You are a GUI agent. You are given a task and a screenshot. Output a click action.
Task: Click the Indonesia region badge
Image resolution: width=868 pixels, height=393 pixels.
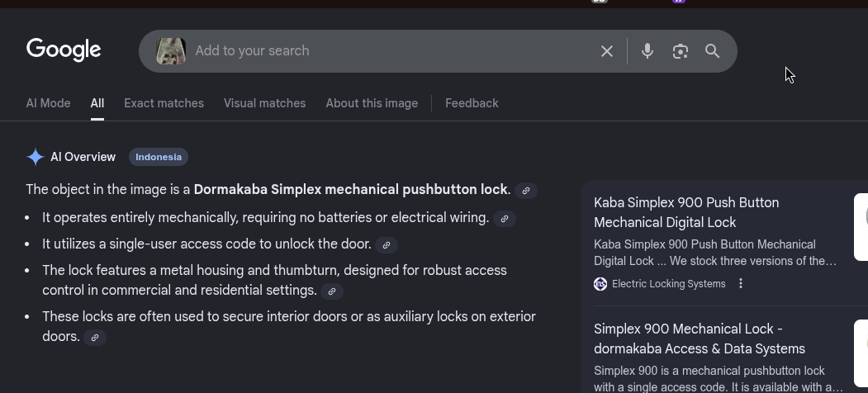(159, 157)
